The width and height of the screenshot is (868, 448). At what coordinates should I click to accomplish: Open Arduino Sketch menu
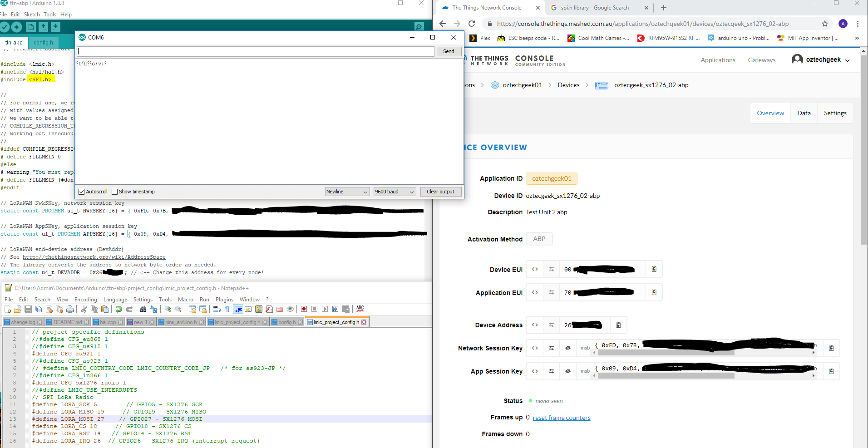tap(32, 15)
